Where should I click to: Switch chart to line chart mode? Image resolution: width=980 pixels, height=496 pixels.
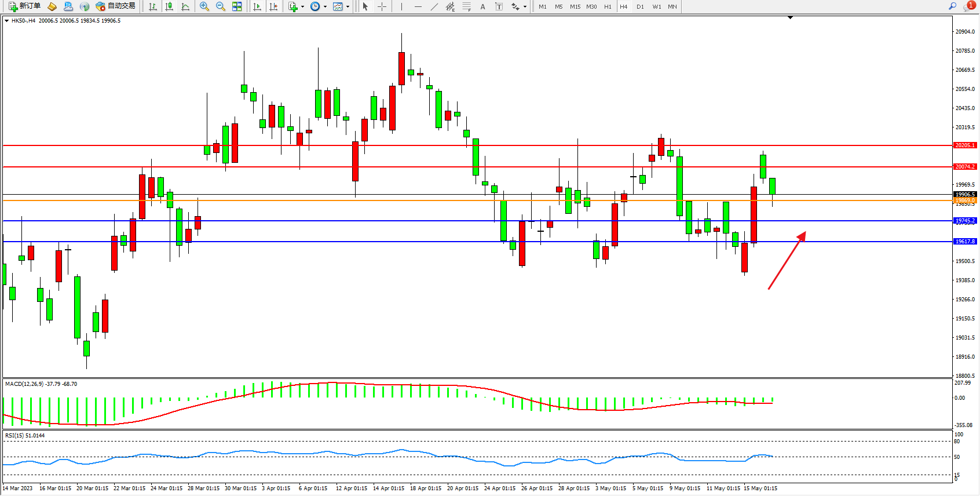(x=185, y=6)
